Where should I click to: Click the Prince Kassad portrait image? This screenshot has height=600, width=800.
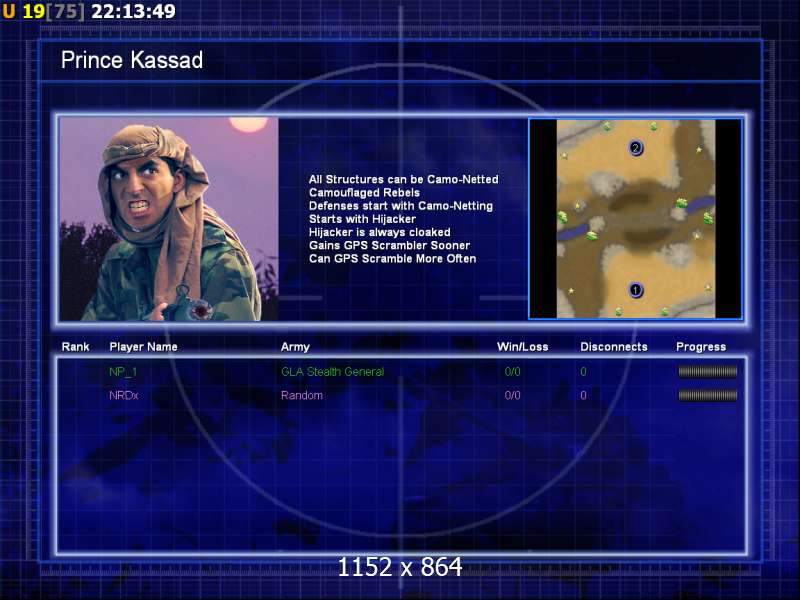click(169, 219)
